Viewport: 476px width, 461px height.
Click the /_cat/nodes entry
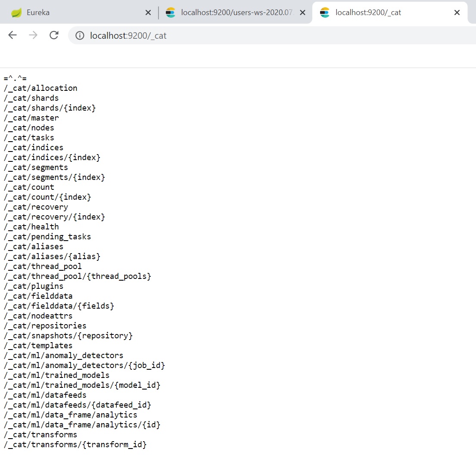(29, 128)
